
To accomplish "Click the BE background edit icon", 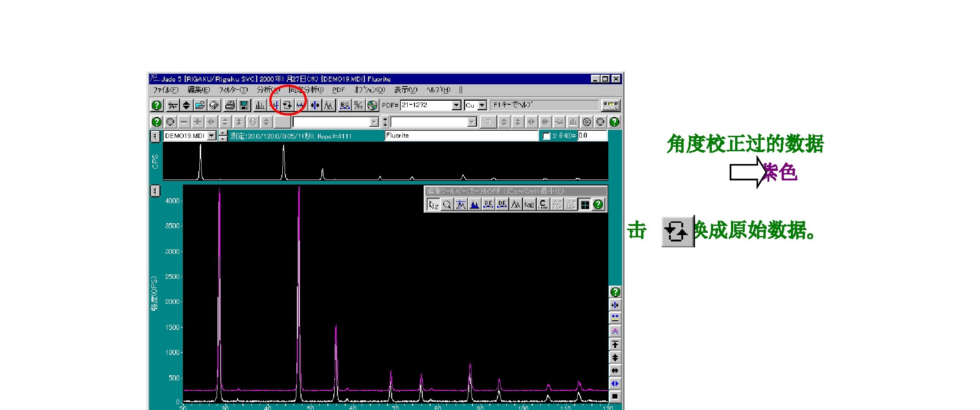I will click(x=488, y=205).
